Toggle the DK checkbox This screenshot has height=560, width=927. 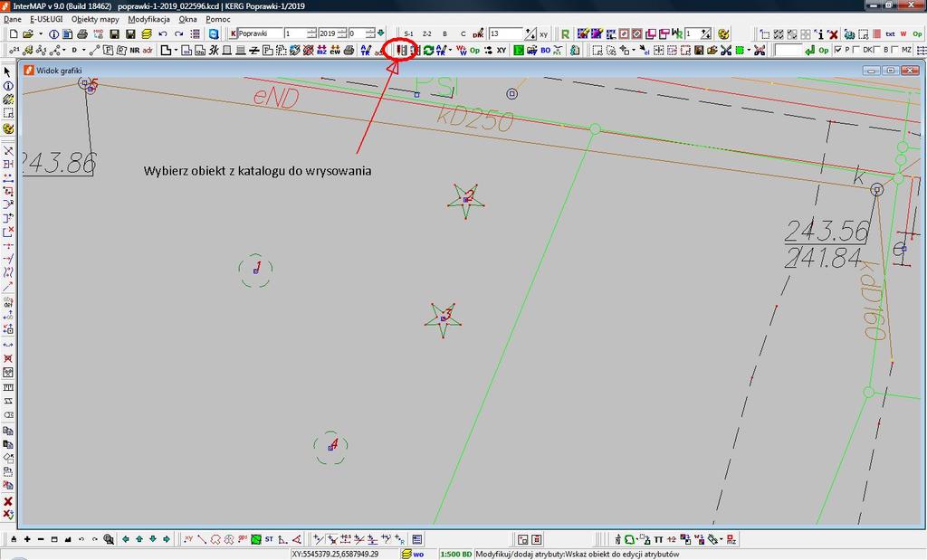coord(856,51)
